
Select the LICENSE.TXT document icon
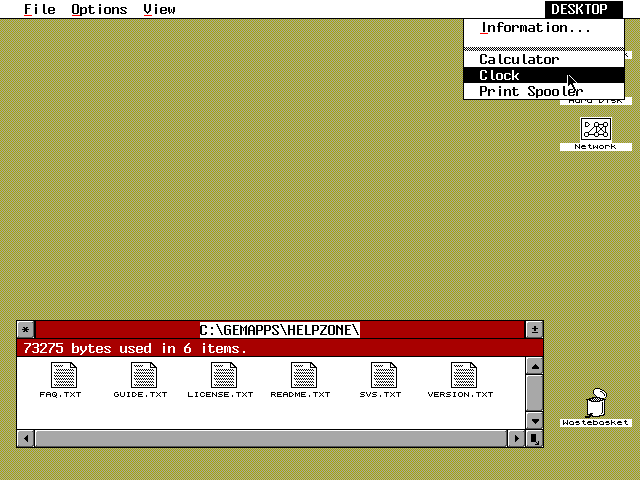tap(224, 376)
